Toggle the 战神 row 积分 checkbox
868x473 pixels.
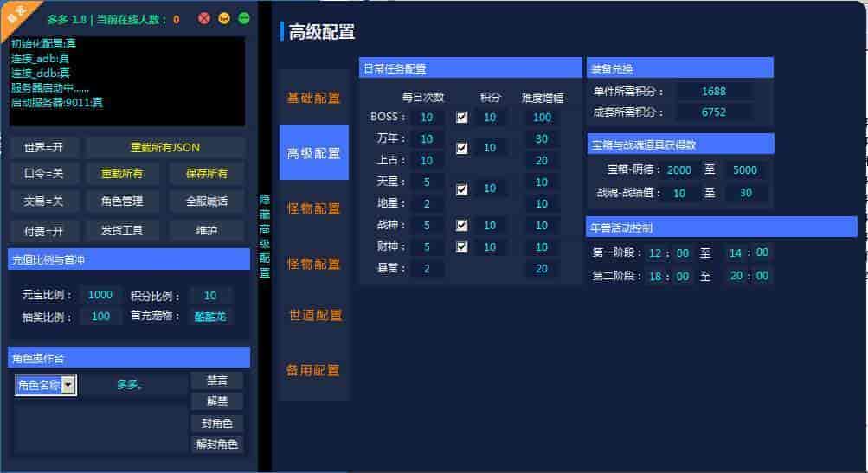(461, 225)
